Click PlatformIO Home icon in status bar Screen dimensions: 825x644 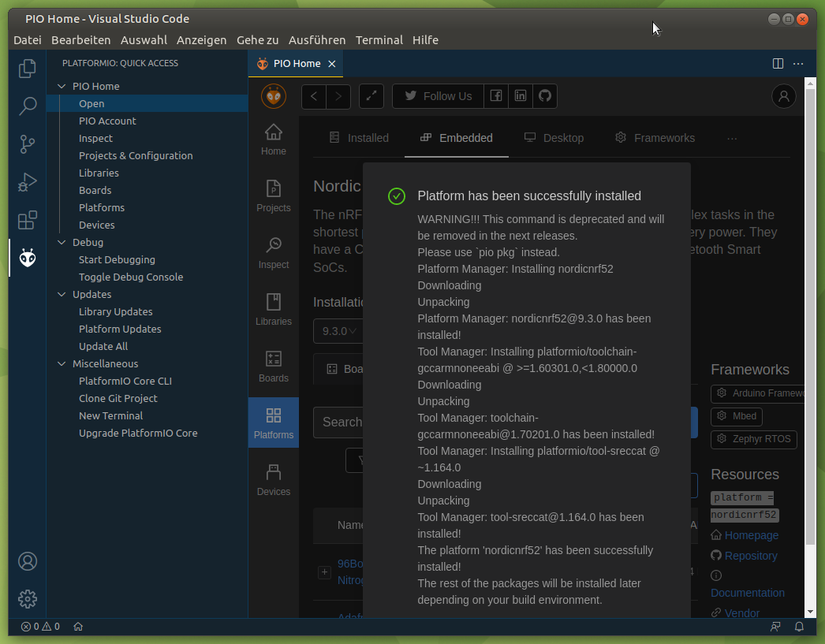[78, 627]
